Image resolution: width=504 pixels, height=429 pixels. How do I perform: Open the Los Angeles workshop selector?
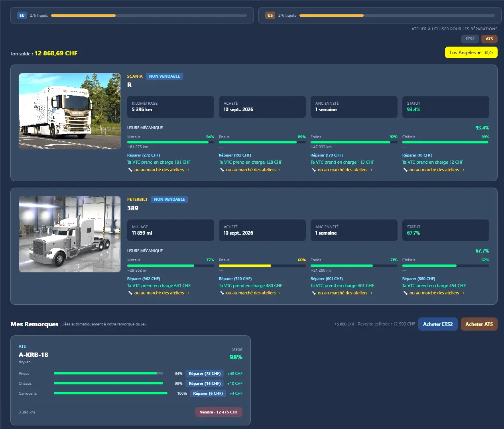[x=471, y=53]
